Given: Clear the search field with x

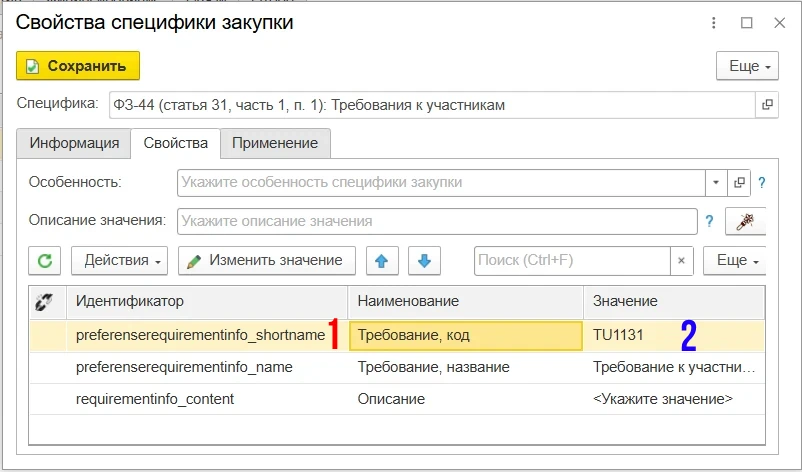Looking at the screenshot, I should coord(681,261).
